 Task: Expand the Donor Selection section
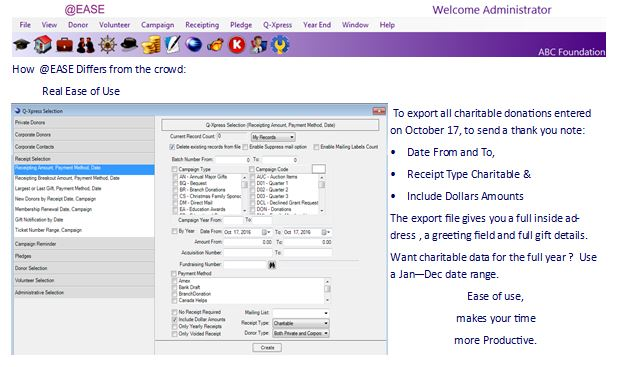tap(84, 268)
